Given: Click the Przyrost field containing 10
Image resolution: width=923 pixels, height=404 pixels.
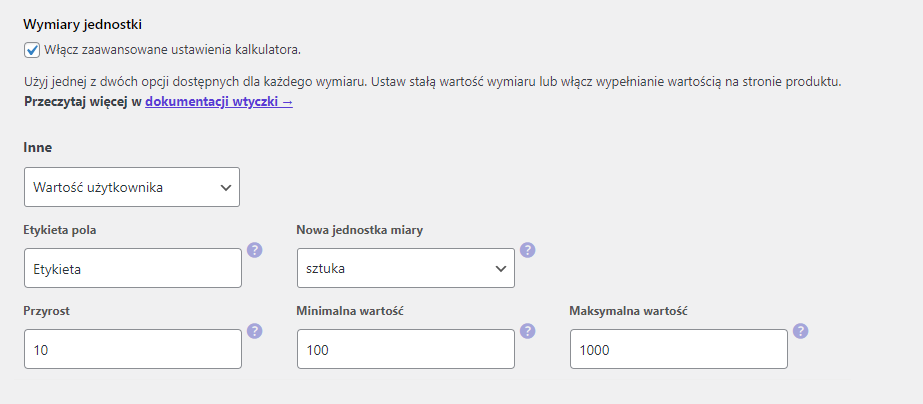Looking at the screenshot, I should pos(133,349).
